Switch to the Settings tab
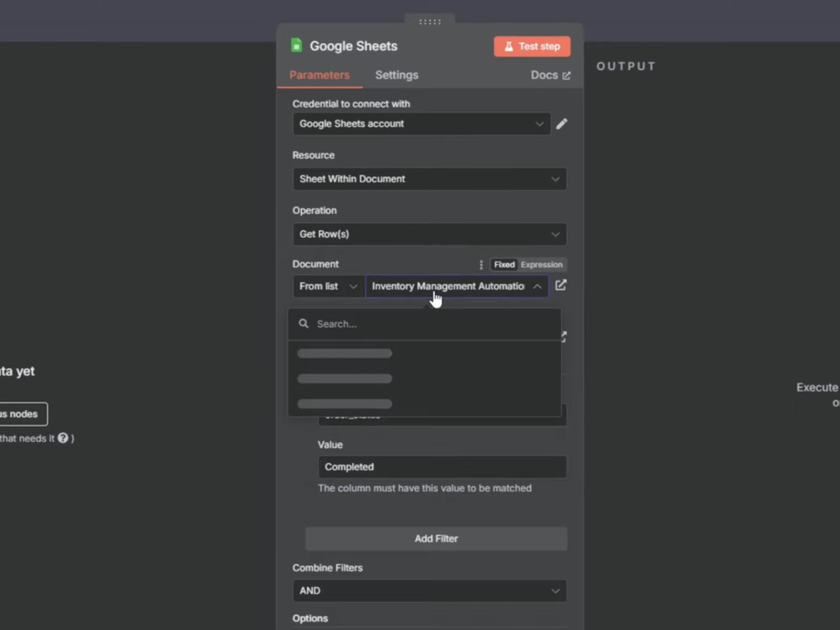Viewport: 840px width, 630px height. pos(396,75)
